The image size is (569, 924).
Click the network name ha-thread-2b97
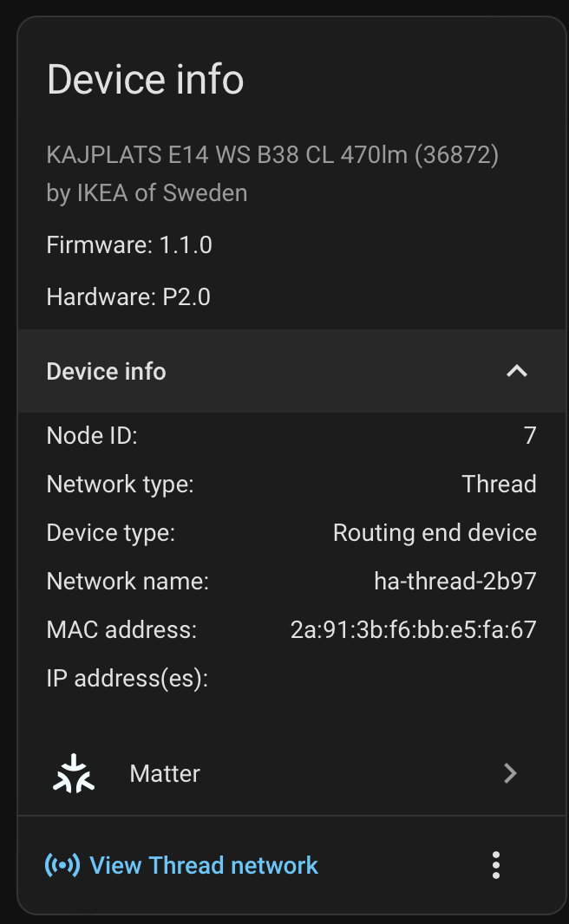pyautogui.click(x=455, y=581)
